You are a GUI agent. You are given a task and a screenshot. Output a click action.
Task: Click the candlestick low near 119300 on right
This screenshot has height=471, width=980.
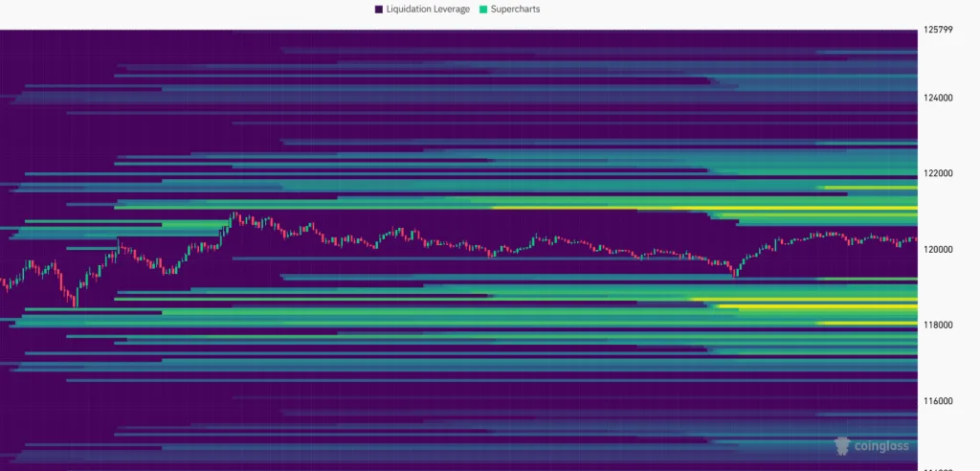point(735,273)
